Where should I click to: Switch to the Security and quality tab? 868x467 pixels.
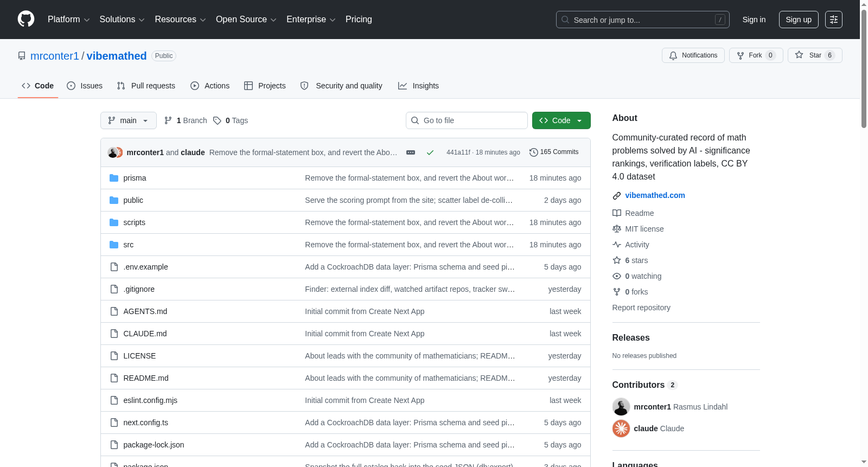click(341, 86)
